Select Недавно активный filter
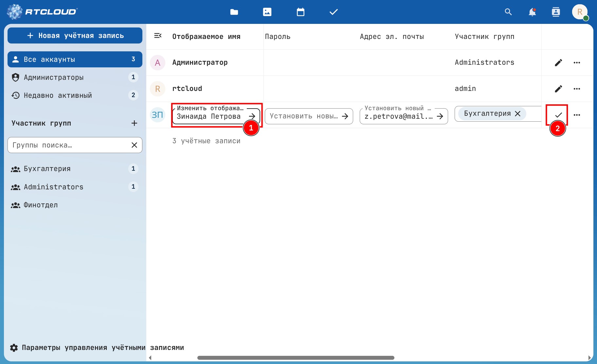This screenshot has width=597, height=364. click(x=58, y=95)
